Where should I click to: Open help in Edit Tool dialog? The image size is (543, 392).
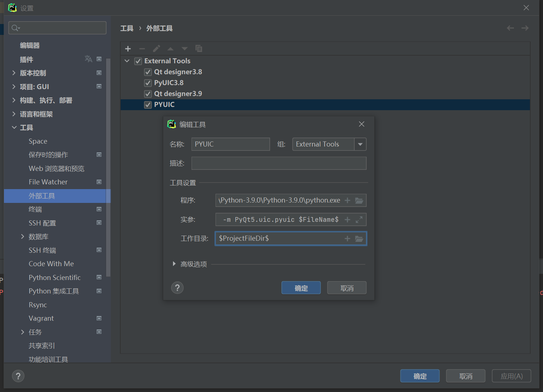click(177, 288)
